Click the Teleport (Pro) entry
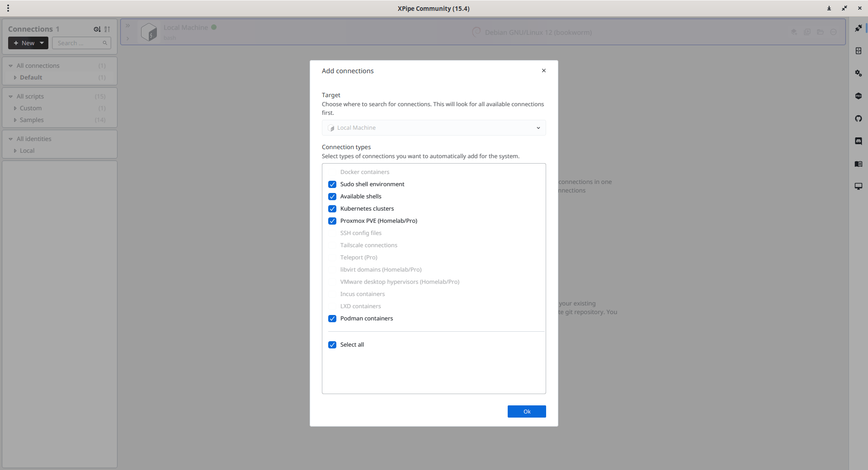 click(x=359, y=258)
